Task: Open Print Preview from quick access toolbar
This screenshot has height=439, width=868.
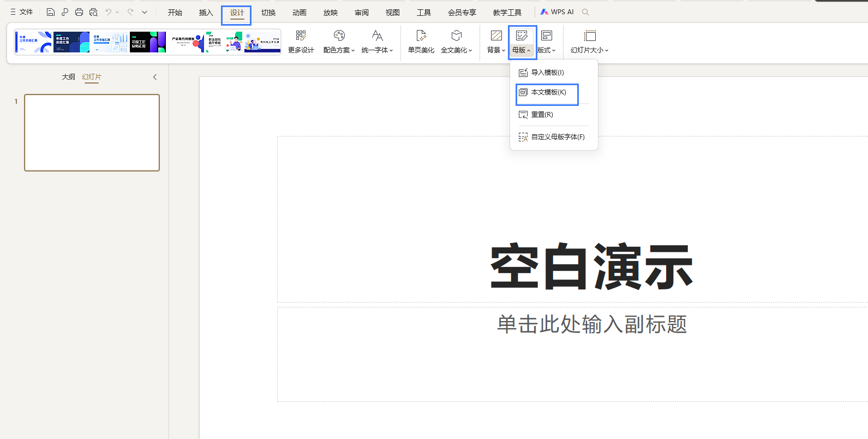Action: click(x=93, y=12)
